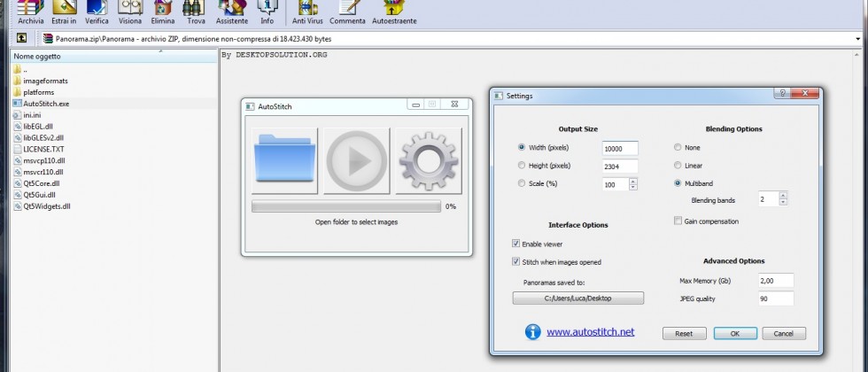Expand the archive path dropdown arrow
The width and height of the screenshot is (868, 372).
(x=858, y=39)
